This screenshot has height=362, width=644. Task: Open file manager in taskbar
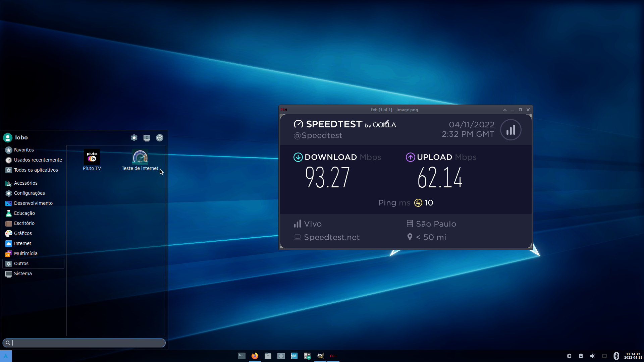click(268, 356)
